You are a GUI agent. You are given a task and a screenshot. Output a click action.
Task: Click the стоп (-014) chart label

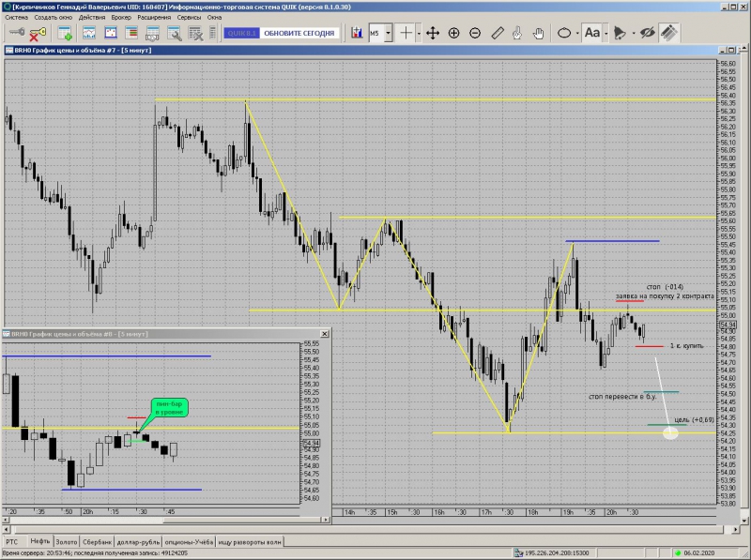(666, 287)
